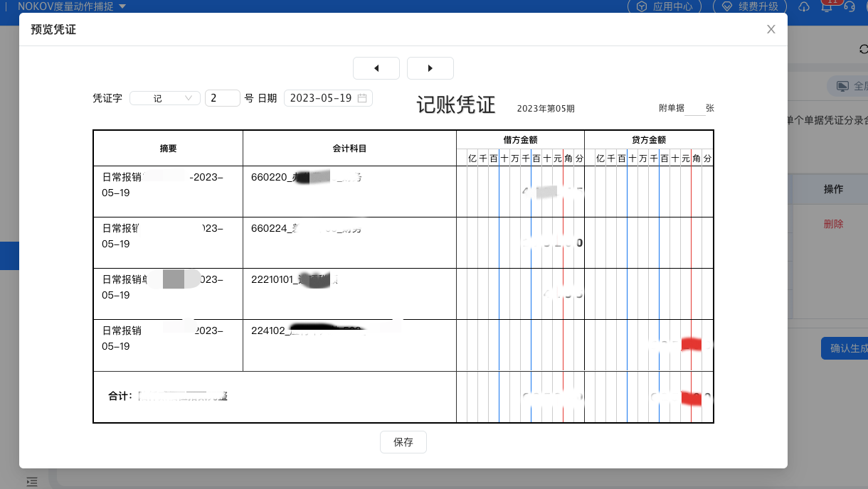Open the 凭证字 voucher type dropdown
The width and height of the screenshot is (868, 489).
click(x=164, y=98)
